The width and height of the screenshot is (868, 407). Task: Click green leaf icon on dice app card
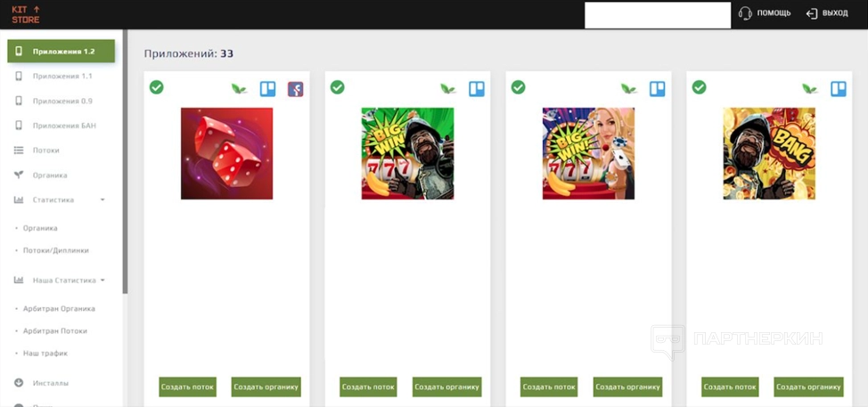(239, 88)
